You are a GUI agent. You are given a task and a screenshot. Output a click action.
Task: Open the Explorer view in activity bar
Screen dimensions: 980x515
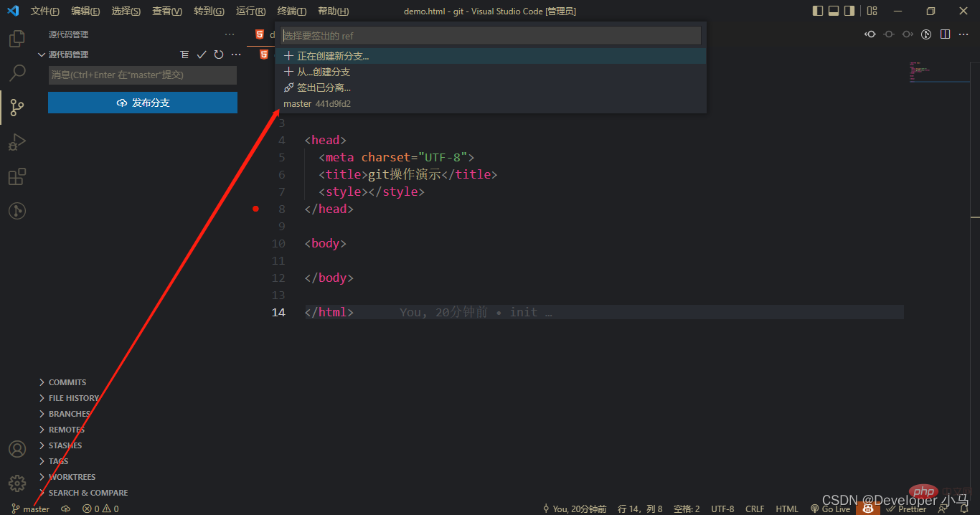[17, 38]
